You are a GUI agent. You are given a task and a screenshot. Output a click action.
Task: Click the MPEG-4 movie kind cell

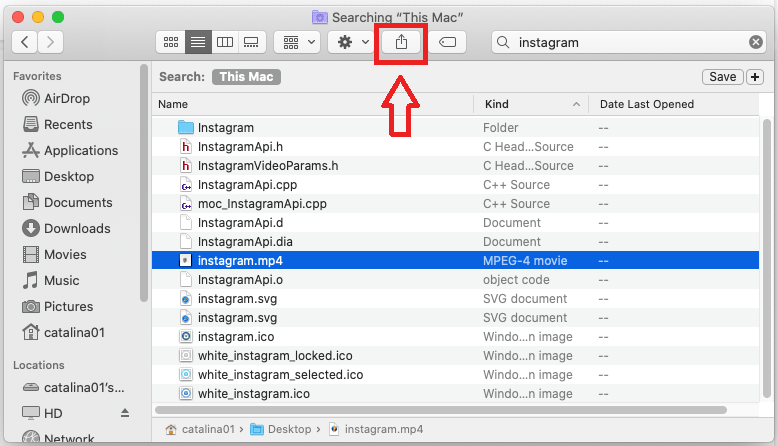pos(525,260)
